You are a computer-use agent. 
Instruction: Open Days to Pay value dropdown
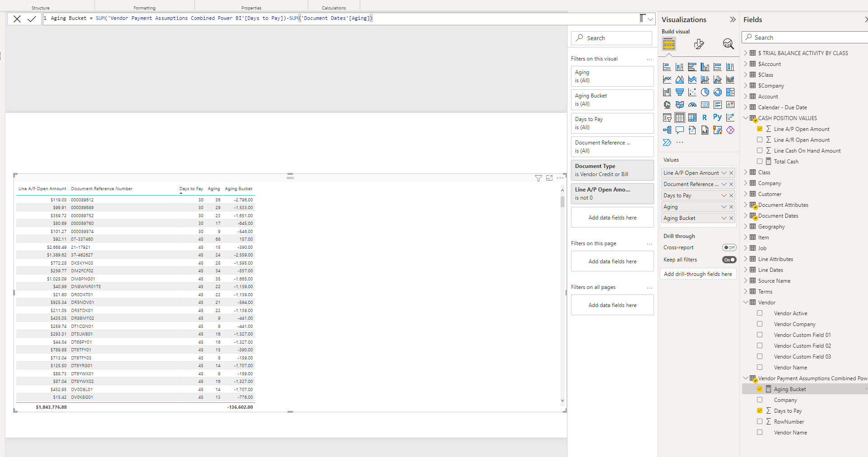(724, 196)
